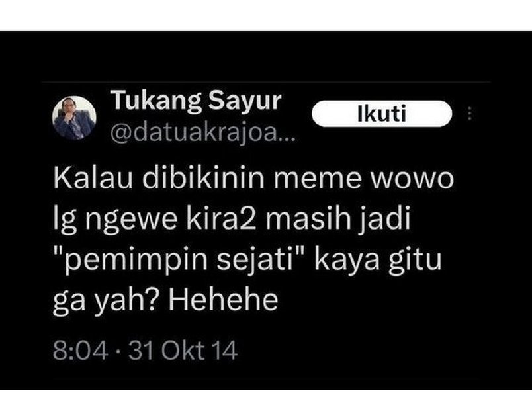
Task: Visit the @datuakrajoa handle profile
Action: pos(203,134)
